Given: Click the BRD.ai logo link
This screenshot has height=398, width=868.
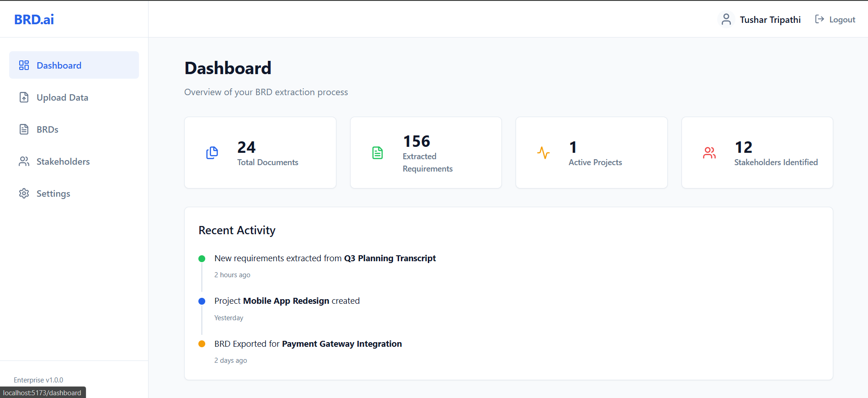Looking at the screenshot, I should [x=34, y=19].
